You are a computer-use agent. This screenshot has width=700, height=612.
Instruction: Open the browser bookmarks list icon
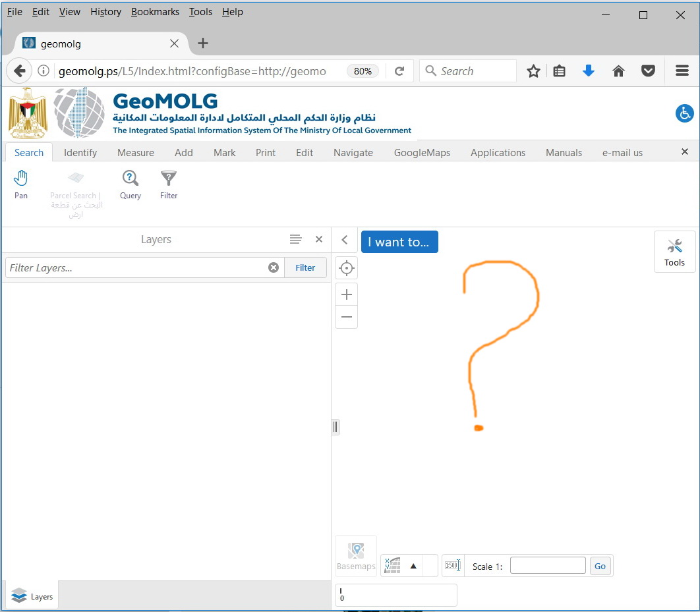[x=560, y=71]
